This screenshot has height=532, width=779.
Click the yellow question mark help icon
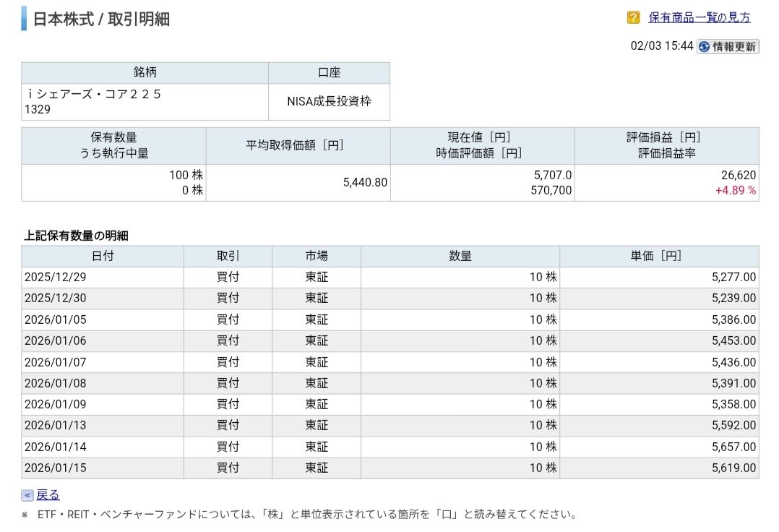(x=633, y=18)
